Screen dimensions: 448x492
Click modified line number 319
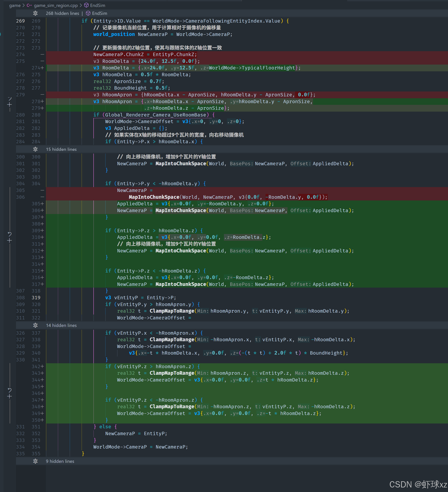pyautogui.click(x=36, y=298)
